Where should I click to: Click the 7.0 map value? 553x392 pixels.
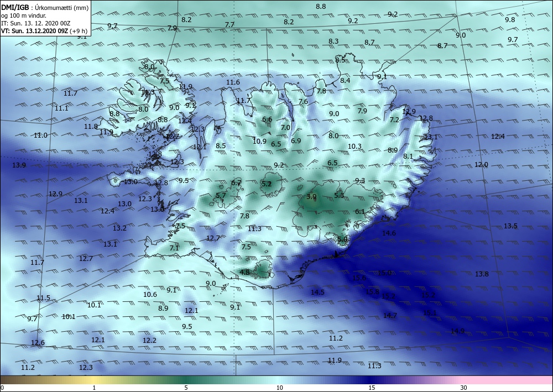285,128
